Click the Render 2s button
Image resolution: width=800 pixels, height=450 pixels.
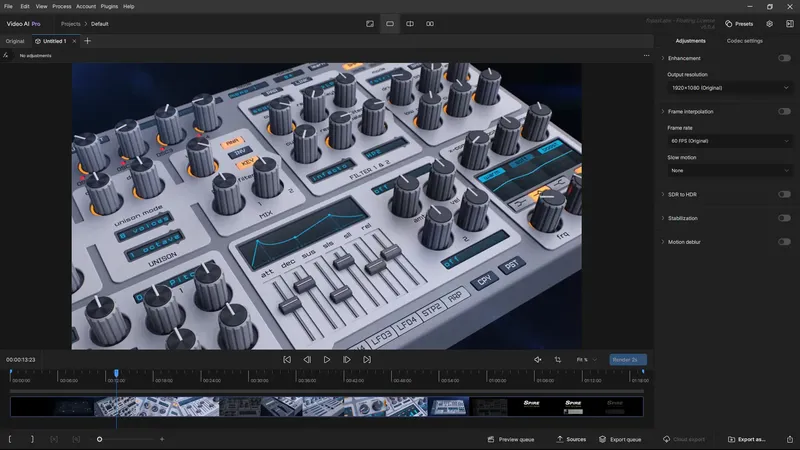click(x=628, y=359)
